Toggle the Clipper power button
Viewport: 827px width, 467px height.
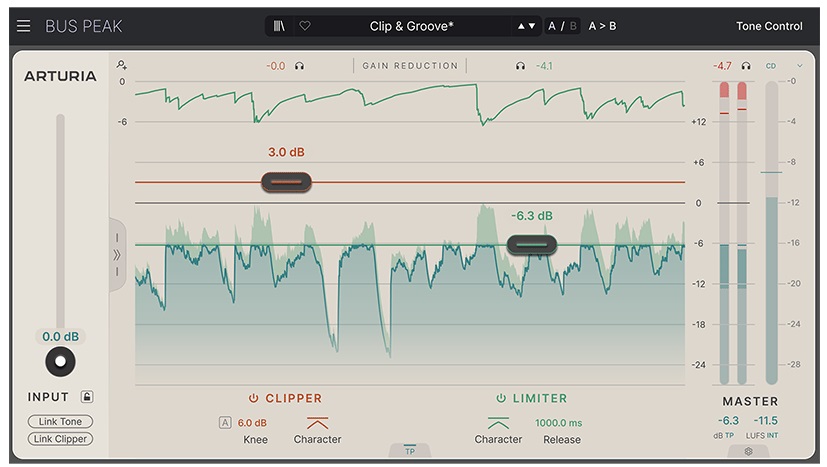pos(253,398)
